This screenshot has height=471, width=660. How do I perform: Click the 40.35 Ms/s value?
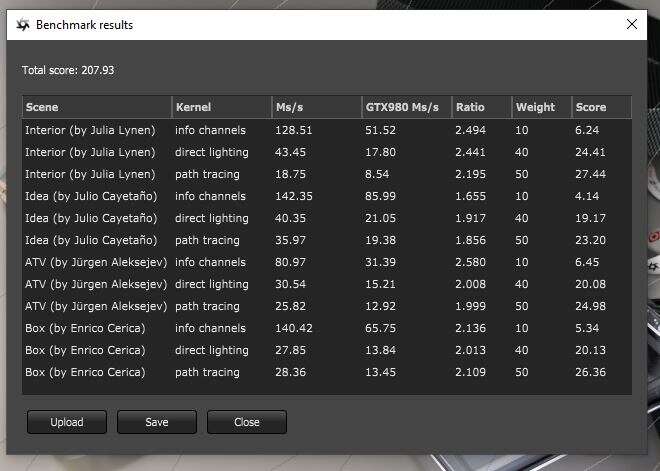point(290,218)
